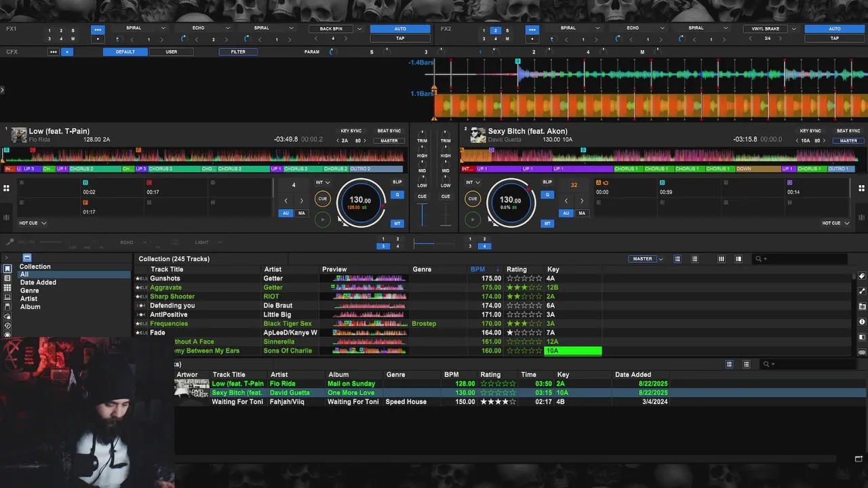
Task: Toggle quantize Q on deck 2
Action: pyautogui.click(x=547, y=195)
